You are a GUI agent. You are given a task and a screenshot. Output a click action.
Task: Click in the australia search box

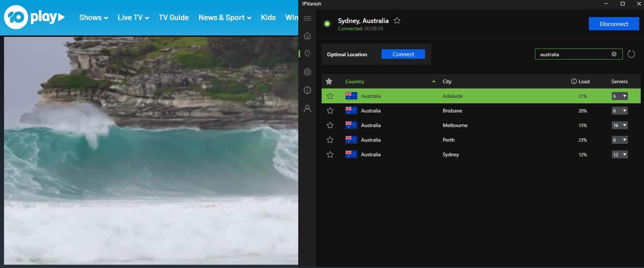[579, 54]
